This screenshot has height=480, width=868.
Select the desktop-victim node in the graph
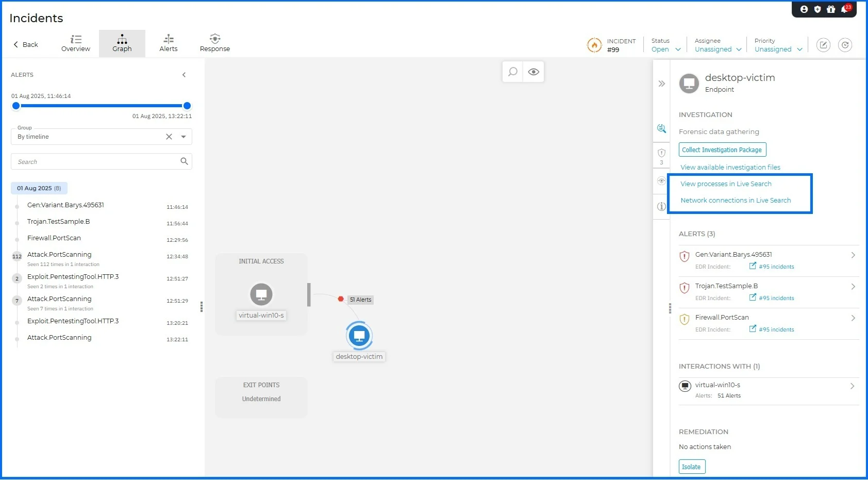point(359,336)
